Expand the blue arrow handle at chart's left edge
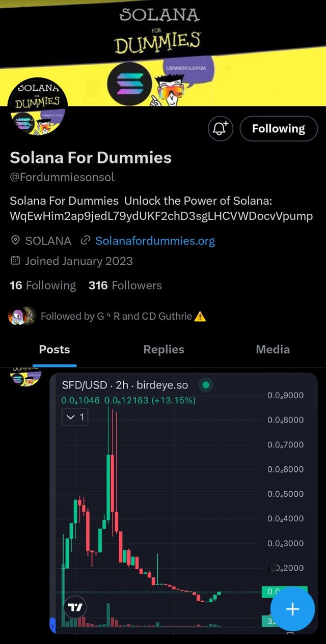The image size is (326, 644). 51,624
